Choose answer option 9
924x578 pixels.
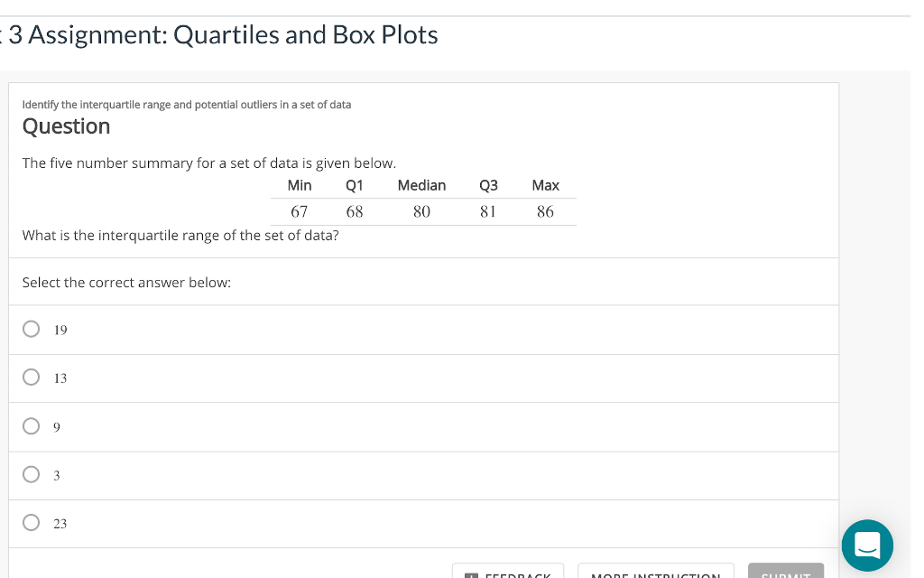point(31,426)
